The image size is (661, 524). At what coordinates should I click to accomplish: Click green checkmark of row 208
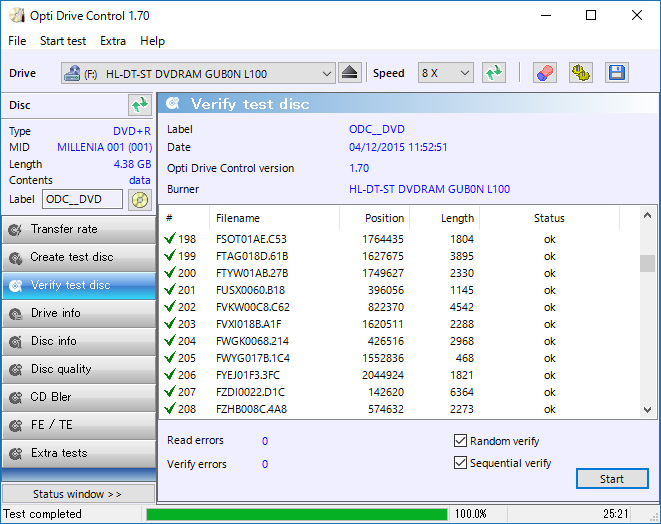point(170,408)
